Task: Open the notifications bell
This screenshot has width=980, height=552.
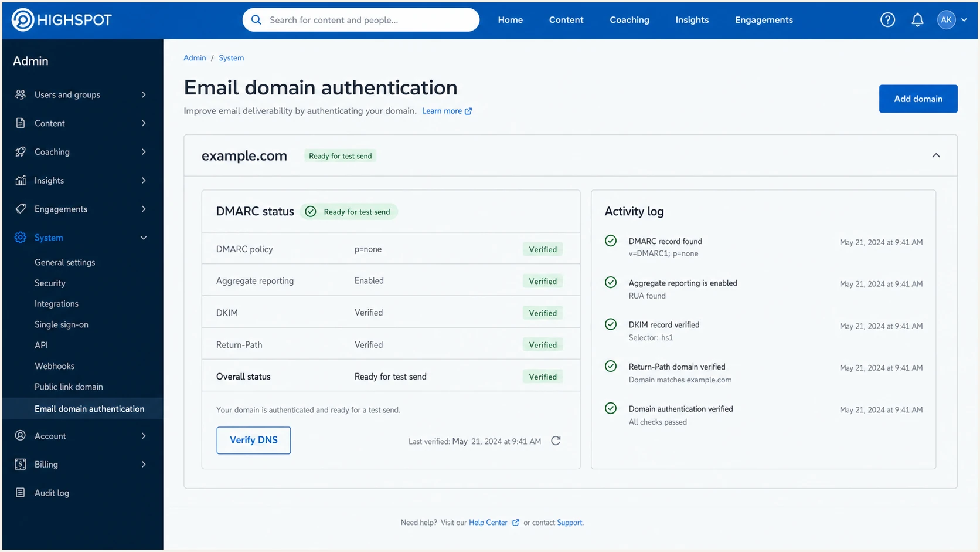Action: click(x=917, y=20)
